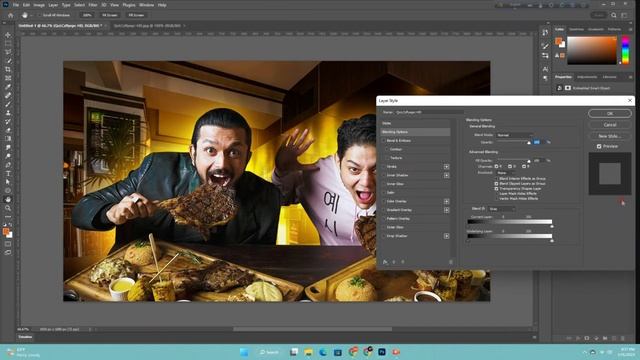Add another Drop Shadow with plus icon
This screenshot has height=360, width=640.
pyautogui.click(x=447, y=236)
